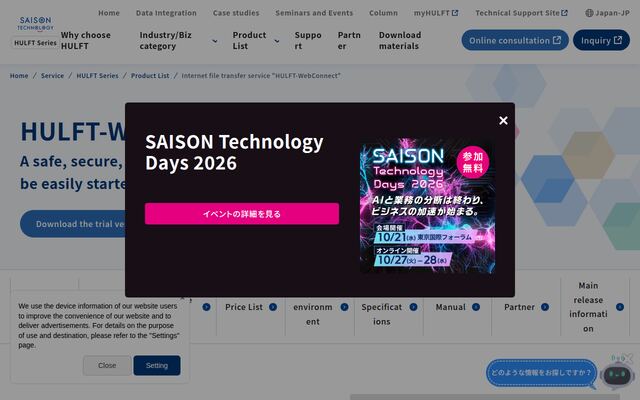Open the Partner navigation item

pos(349,40)
